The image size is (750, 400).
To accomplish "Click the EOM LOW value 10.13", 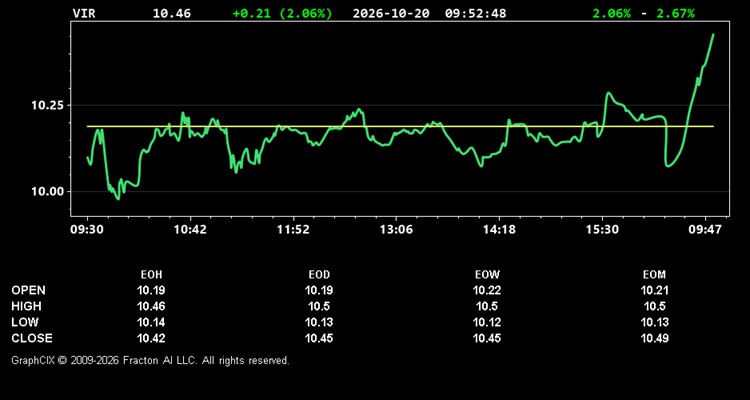I will point(655,322).
